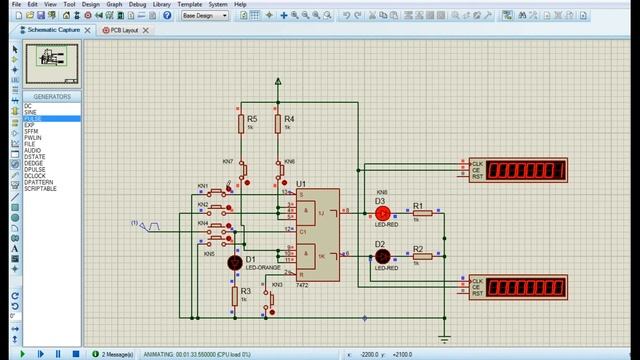Center view with blue cross icon
Image resolution: width=640 pixels, height=360 pixels.
tap(284, 16)
